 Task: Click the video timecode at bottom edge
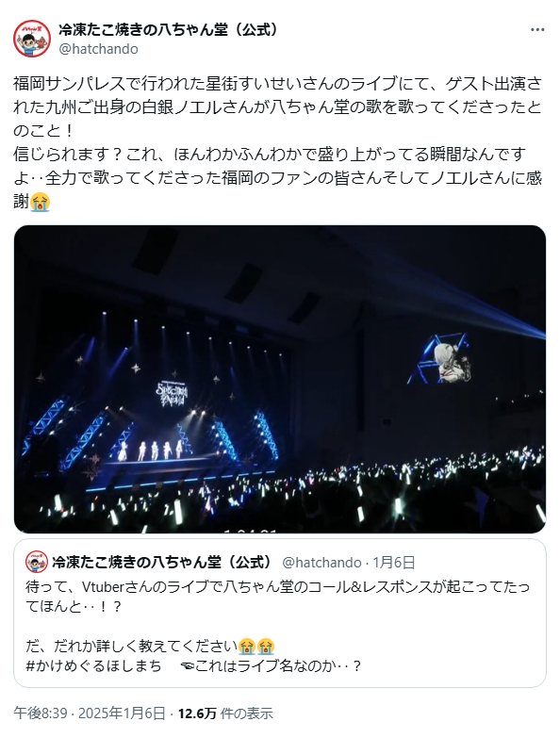[251, 530]
